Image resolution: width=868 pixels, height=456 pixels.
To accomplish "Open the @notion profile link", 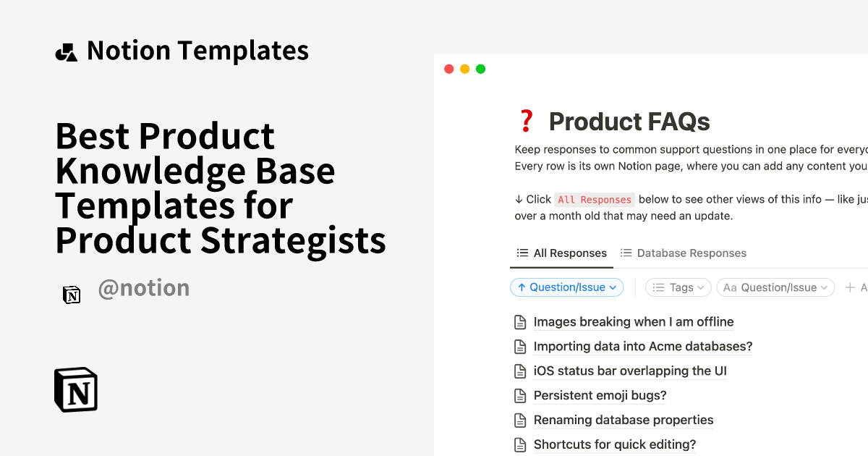I will 144,287.
